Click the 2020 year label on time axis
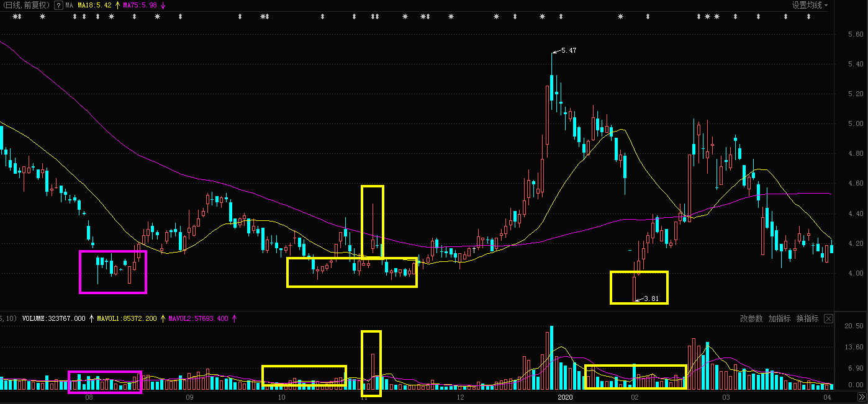The image size is (868, 404). (564, 397)
